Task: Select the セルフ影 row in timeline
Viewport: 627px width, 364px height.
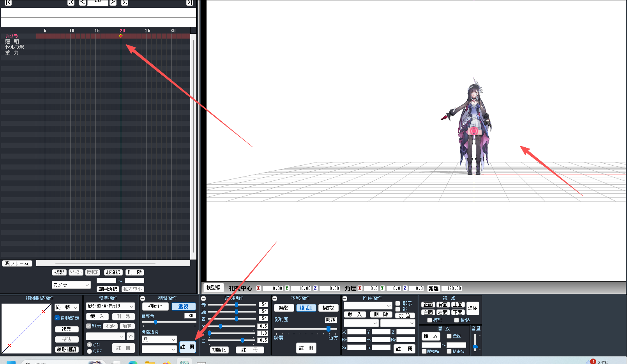Action: pyautogui.click(x=14, y=47)
